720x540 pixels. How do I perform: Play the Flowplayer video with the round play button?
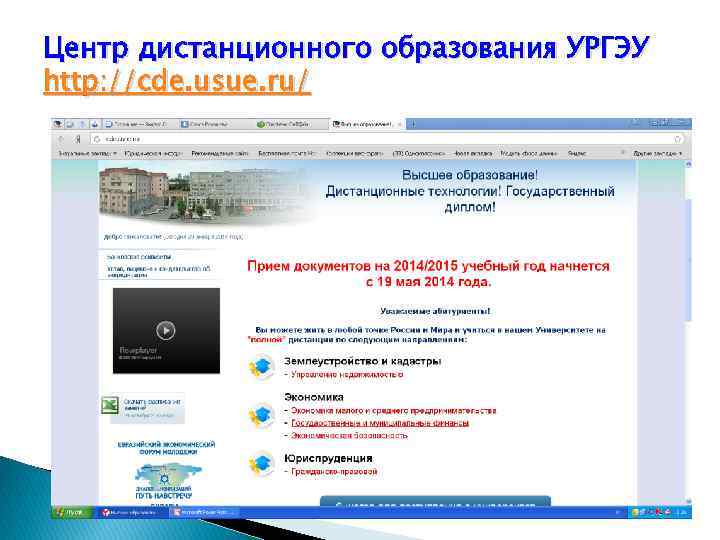click(166, 330)
